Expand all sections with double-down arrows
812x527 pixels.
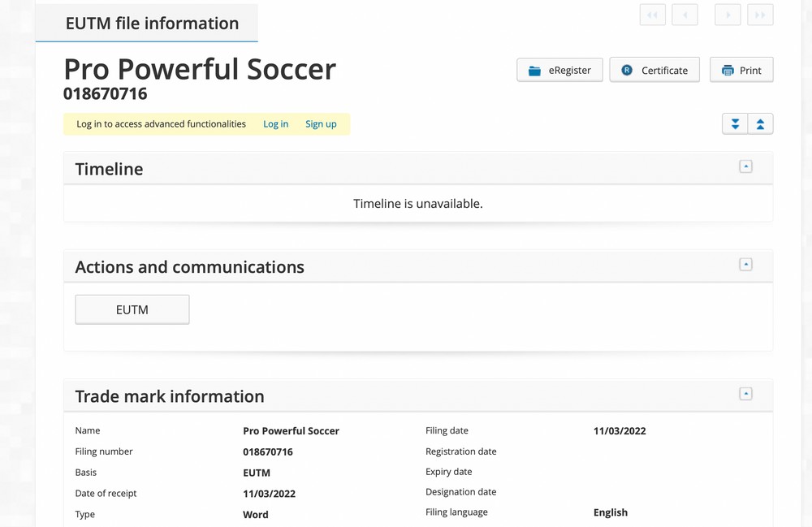tap(735, 124)
